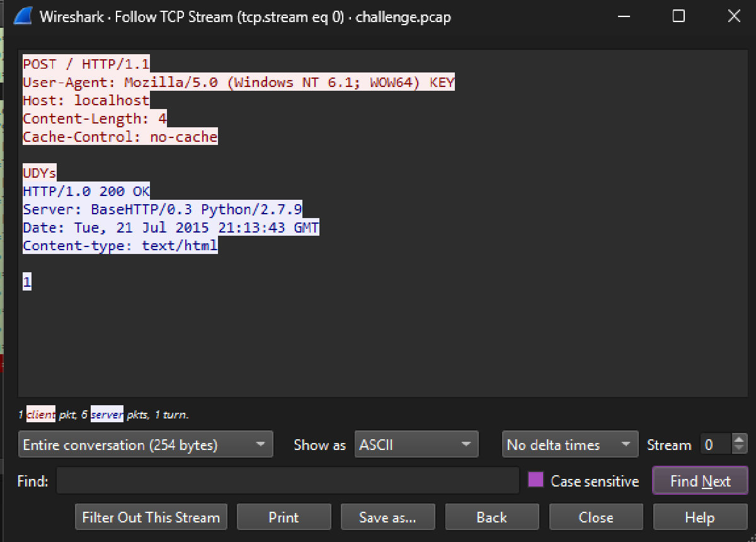Click the Find Next button
The image size is (756, 542).
coord(700,481)
